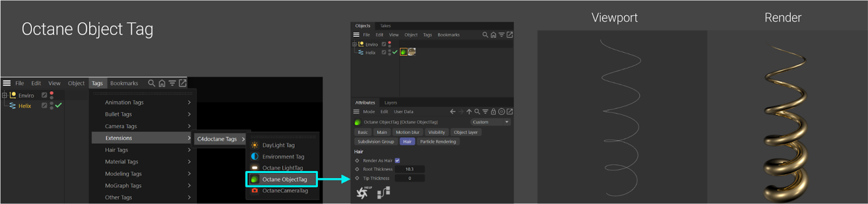Toggle Helix green enable checkmark in left panel

(58, 105)
